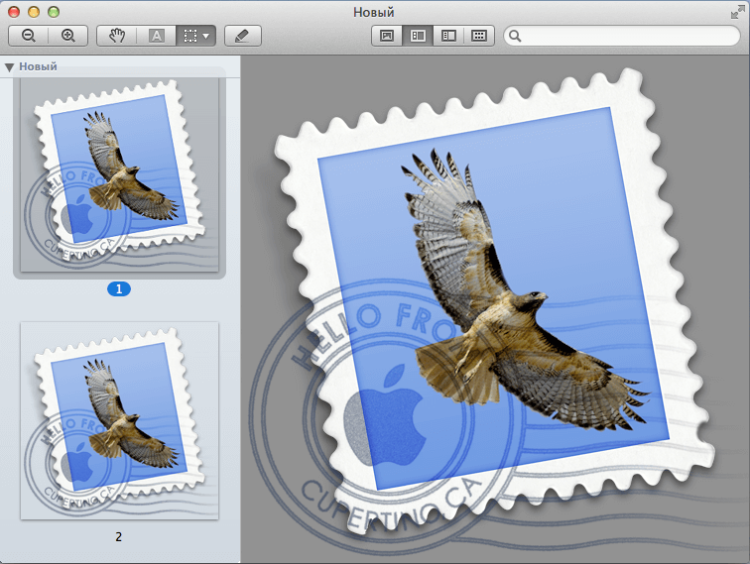Screen dimensions: 750x564
Task: Click the Новый window title
Action: tap(374, 12)
